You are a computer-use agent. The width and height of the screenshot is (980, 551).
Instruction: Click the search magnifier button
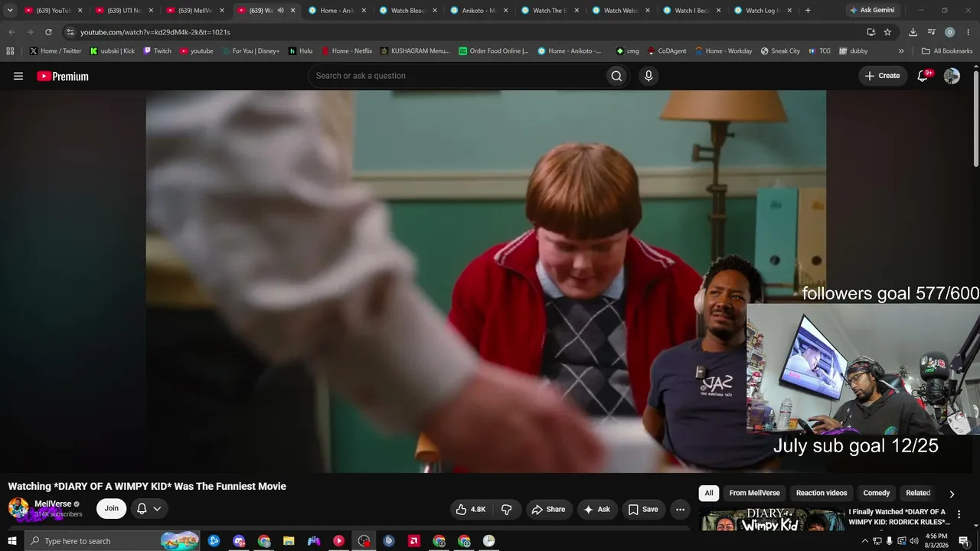tap(616, 76)
